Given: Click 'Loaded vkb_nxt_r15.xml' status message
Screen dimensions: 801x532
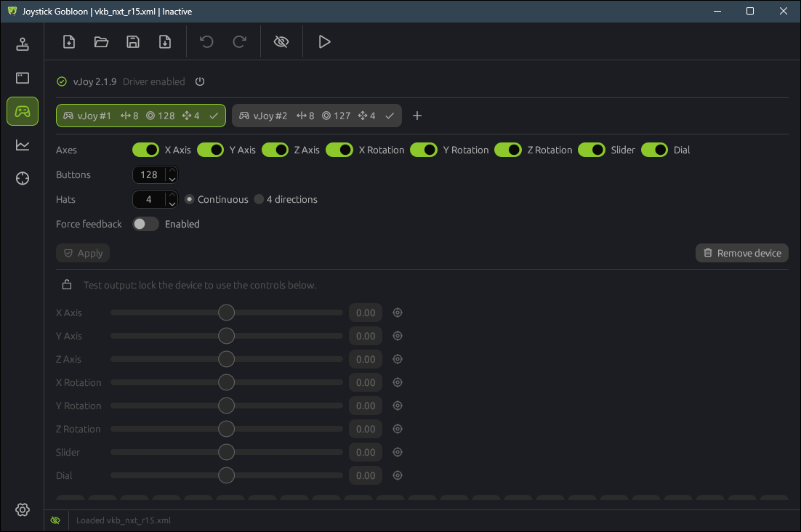Looking at the screenshot, I should coord(124,520).
